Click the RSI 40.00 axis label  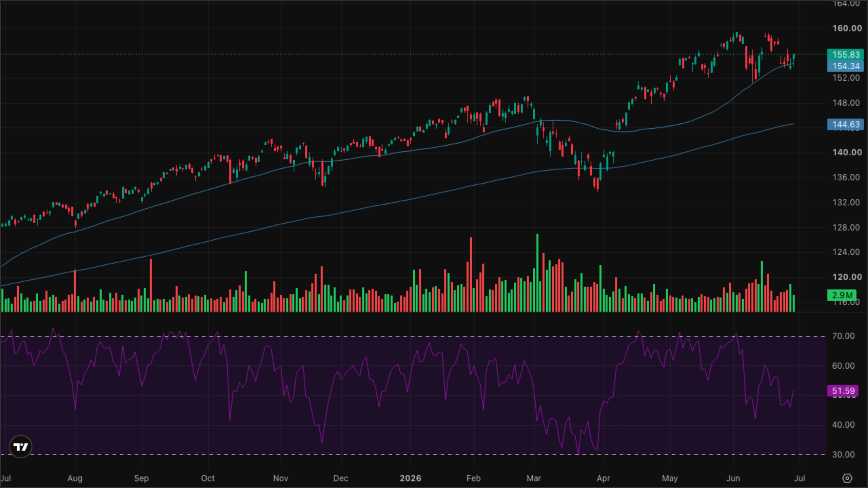coord(843,425)
